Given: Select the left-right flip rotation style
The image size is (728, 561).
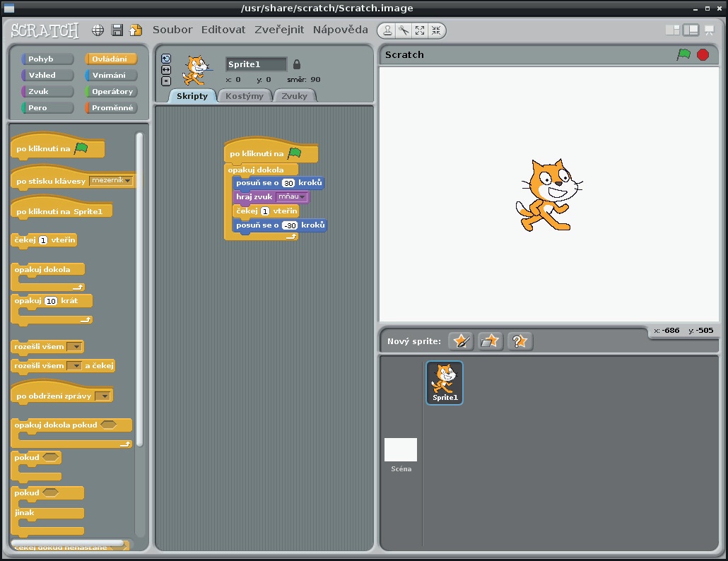Looking at the screenshot, I should coord(166,70).
